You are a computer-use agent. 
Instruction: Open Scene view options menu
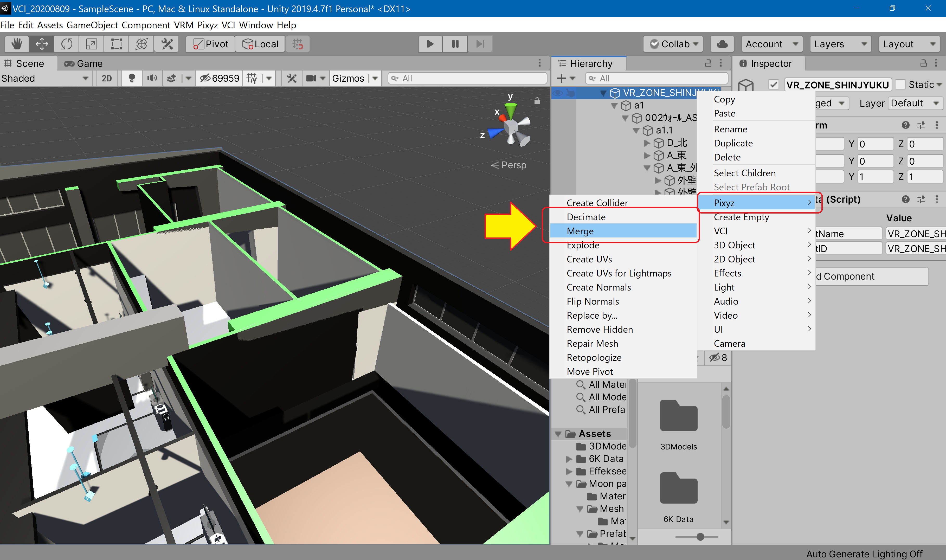[540, 63]
